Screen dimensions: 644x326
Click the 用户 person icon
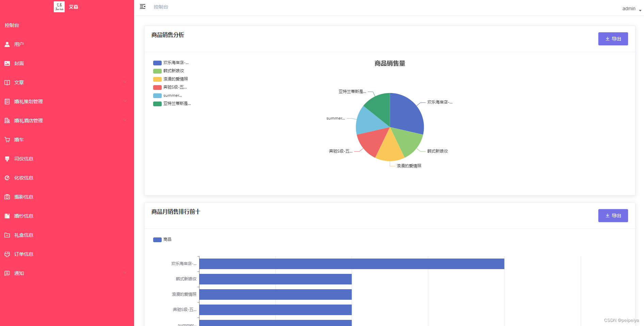[7, 44]
